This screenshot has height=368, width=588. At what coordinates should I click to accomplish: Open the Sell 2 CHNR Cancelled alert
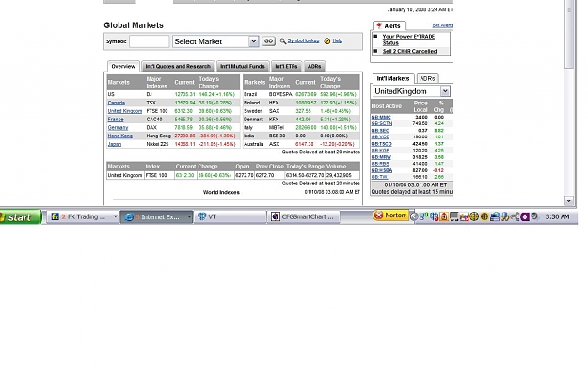(x=409, y=51)
